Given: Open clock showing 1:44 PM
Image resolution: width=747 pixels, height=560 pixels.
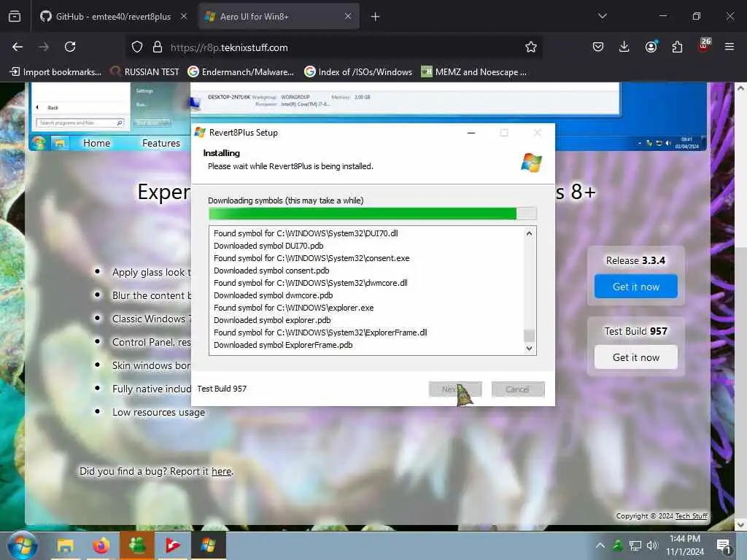Looking at the screenshot, I should coord(684,545).
